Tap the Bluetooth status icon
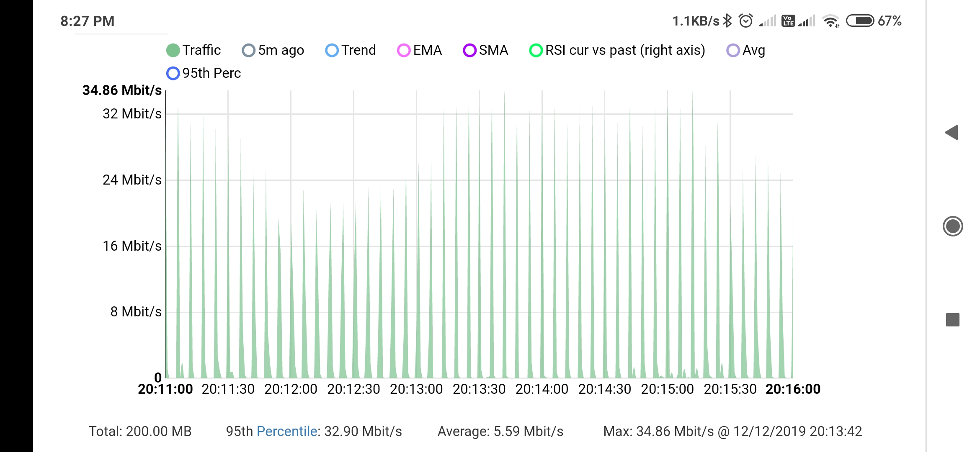 click(728, 21)
